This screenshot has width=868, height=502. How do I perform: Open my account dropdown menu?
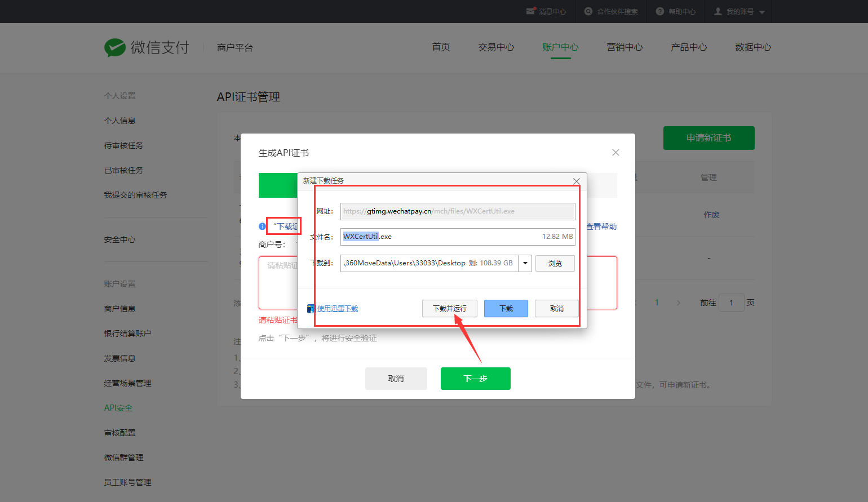coord(739,11)
